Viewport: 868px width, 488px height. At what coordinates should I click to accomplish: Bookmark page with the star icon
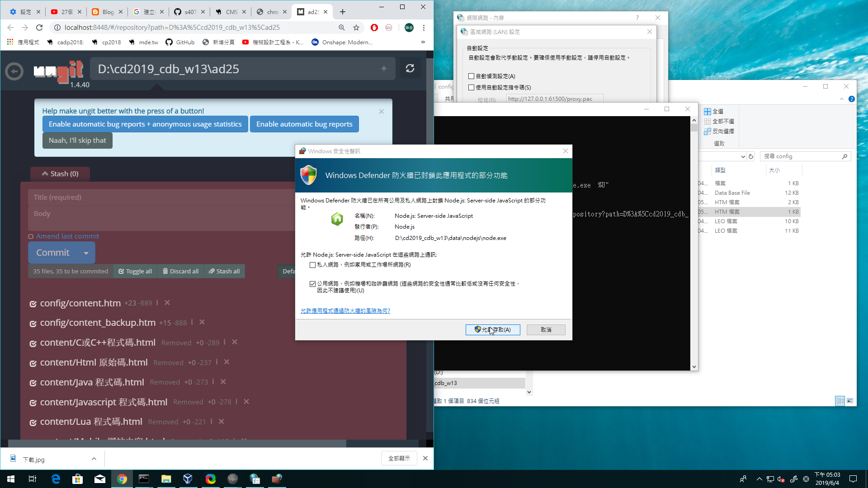point(356,28)
